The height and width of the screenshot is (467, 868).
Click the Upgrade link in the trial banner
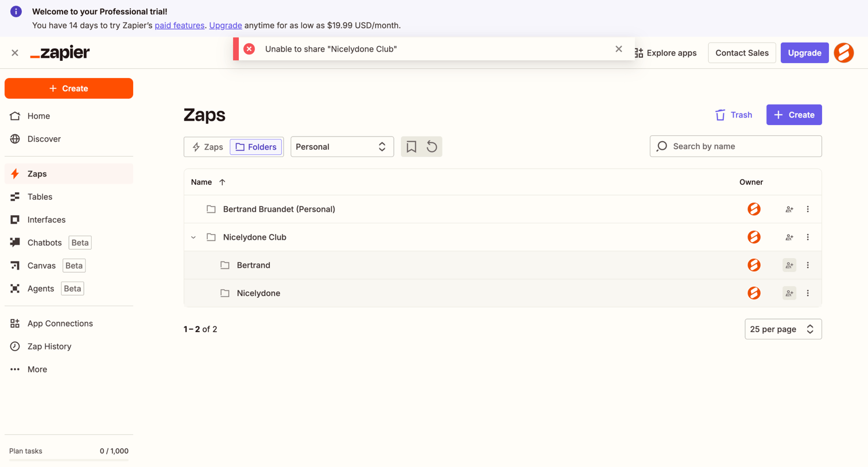point(226,25)
